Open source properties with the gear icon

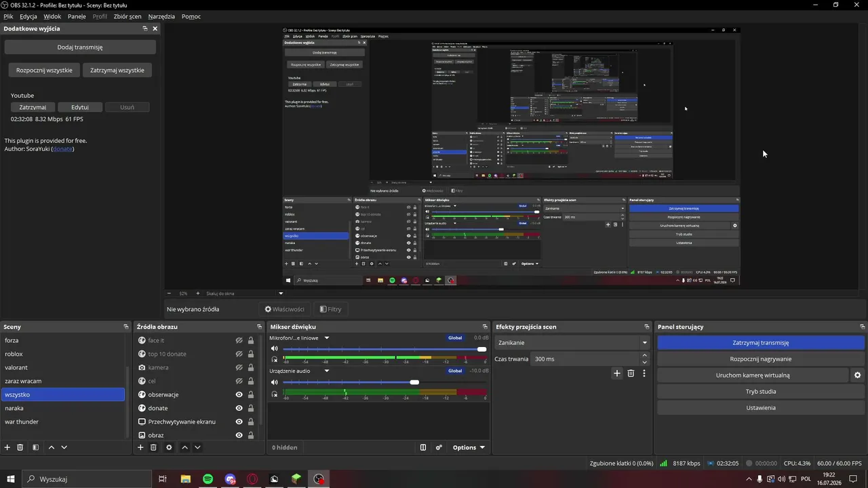coord(169,447)
